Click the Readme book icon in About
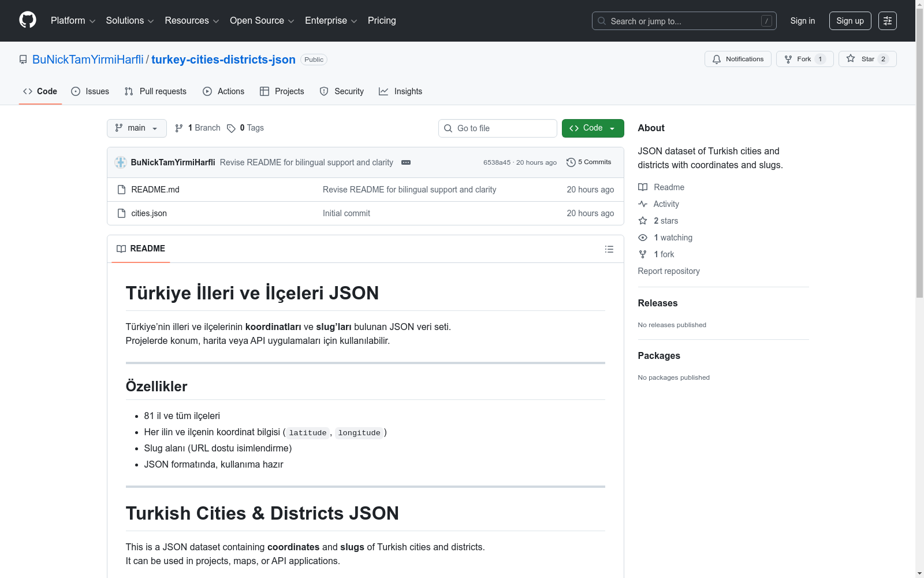The width and height of the screenshot is (924, 578). point(643,187)
